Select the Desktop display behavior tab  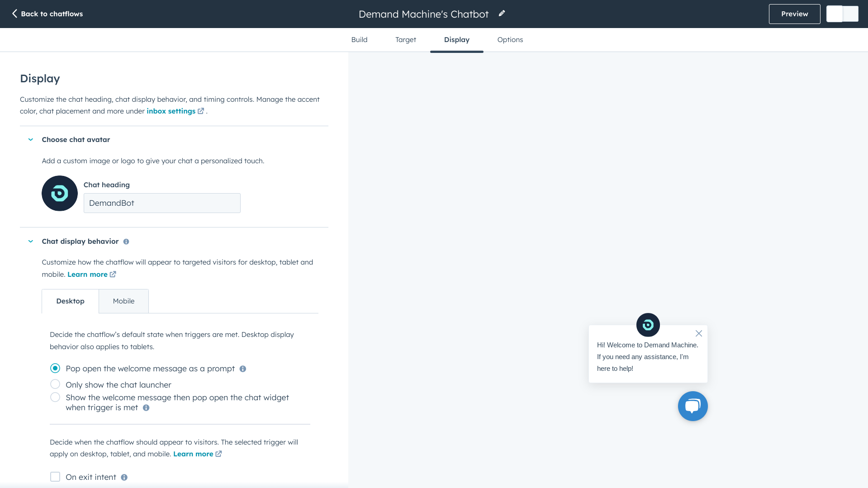(70, 301)
